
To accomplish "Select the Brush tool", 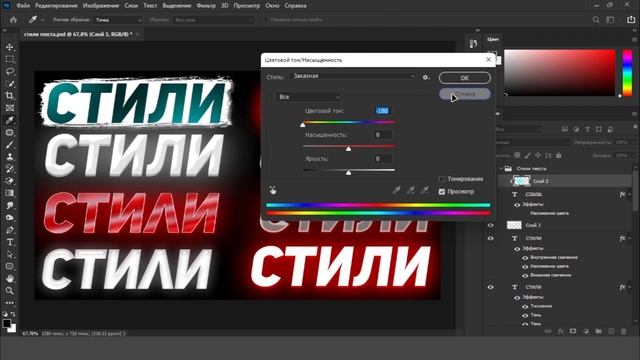I will pos(9,144).
